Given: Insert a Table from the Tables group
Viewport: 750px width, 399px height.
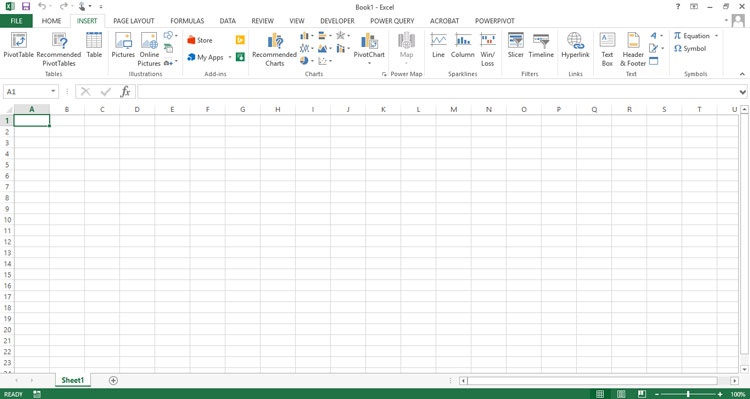Looking at the screenshot, I should [x=94, y=45].
